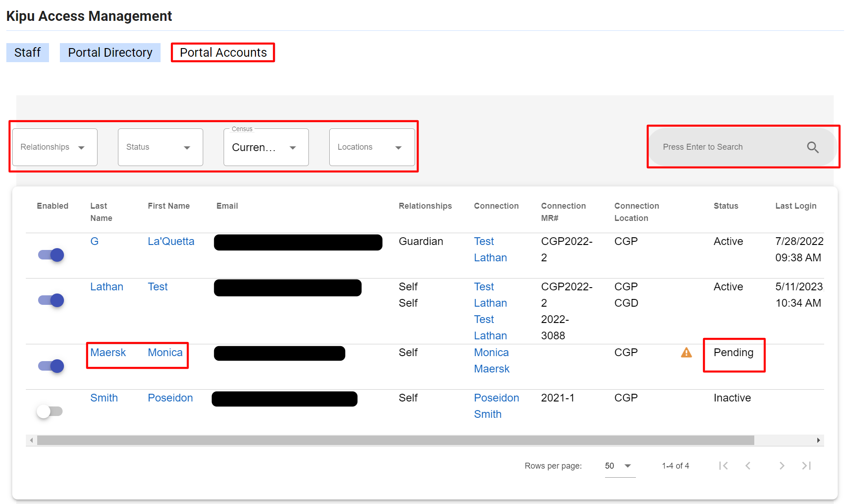Click the left arrow of horizontal scrollbar
Viewport: 845px width, 504px height.
31,440
